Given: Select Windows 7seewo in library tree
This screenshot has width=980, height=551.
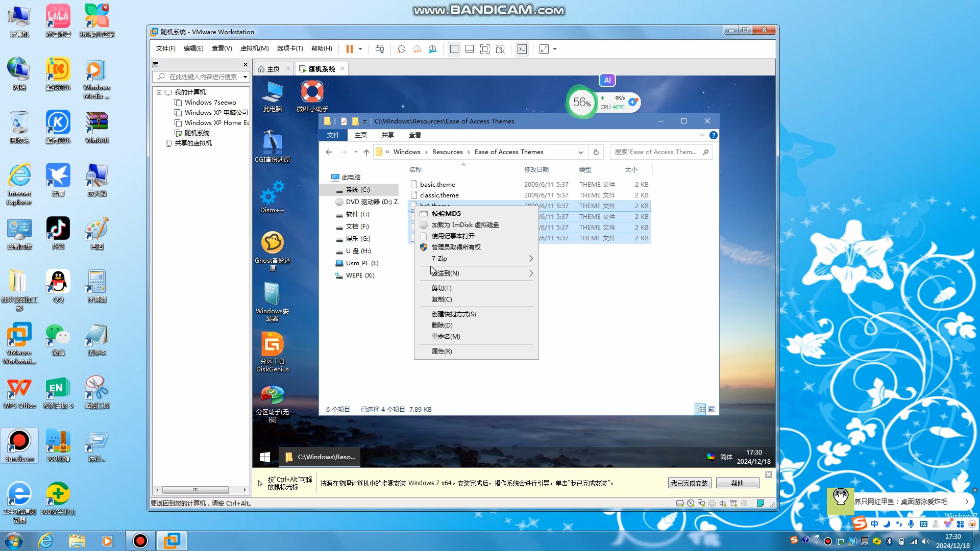Looking at the screenshot, I should [x=210, y=103].
